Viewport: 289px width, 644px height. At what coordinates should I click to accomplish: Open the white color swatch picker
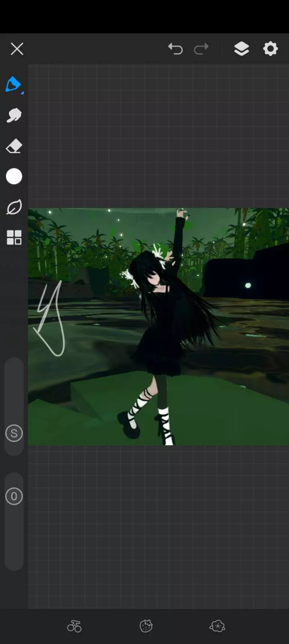pyautogui.click(x=14, y=177)
